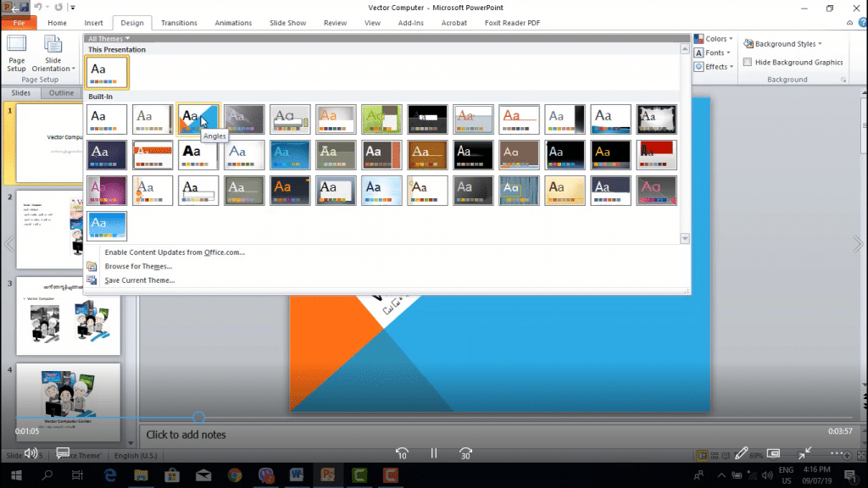Select the black Aa theme thumbnail in first row

pos(427,119)
